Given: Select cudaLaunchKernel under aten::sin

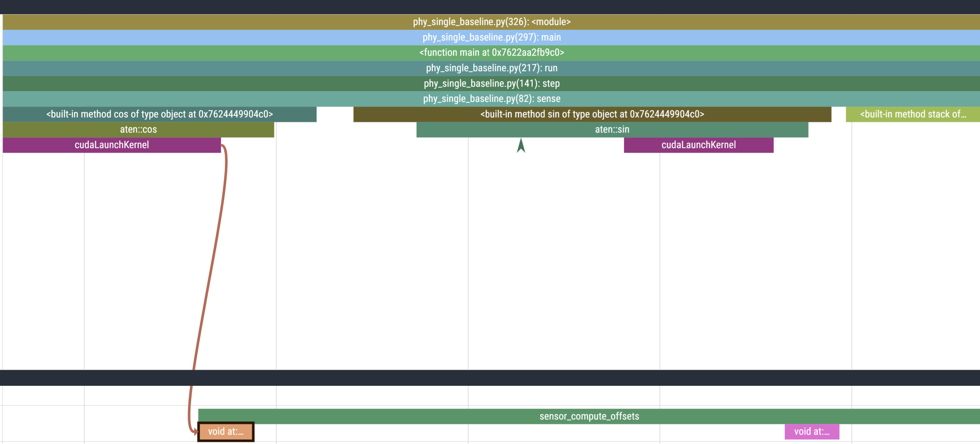Looking at the screenshot, I should 699,145.
